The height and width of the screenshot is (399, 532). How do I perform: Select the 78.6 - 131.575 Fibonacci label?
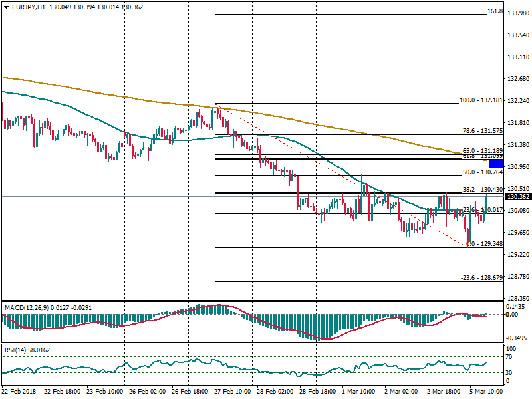click(x=481, y=131)
